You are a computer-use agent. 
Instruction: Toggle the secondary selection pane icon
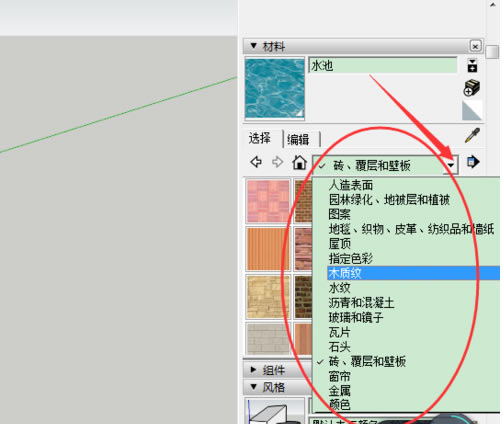click(472, 66)
